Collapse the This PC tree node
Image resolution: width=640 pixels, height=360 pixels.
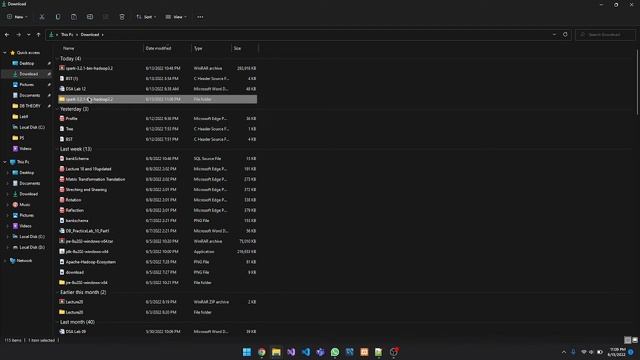point(5,162)
